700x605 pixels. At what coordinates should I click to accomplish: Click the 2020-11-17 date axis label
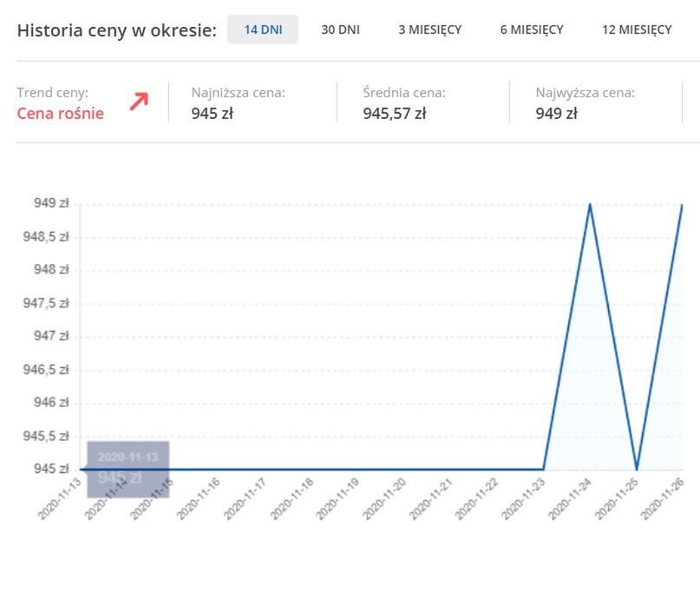pos(245,499)
